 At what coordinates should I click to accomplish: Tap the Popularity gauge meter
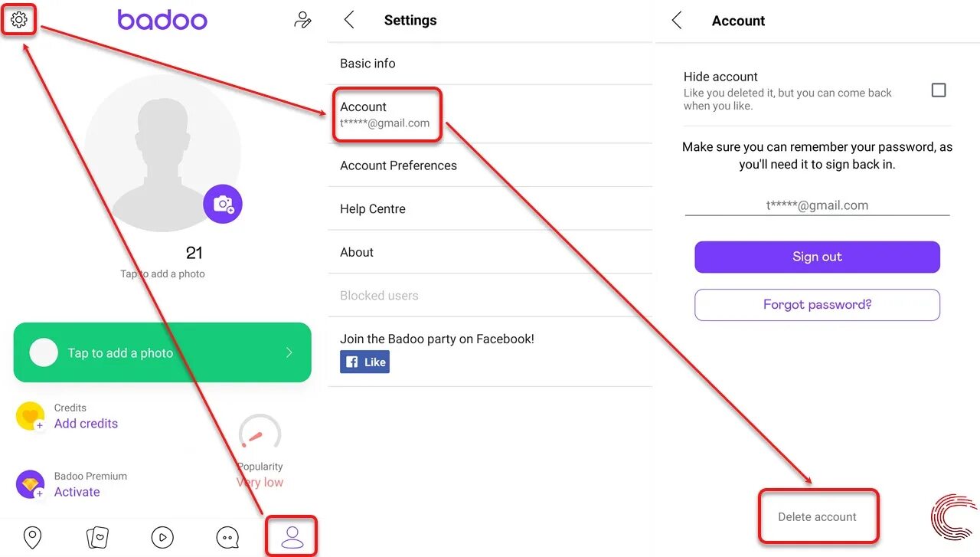click(260, 434)
